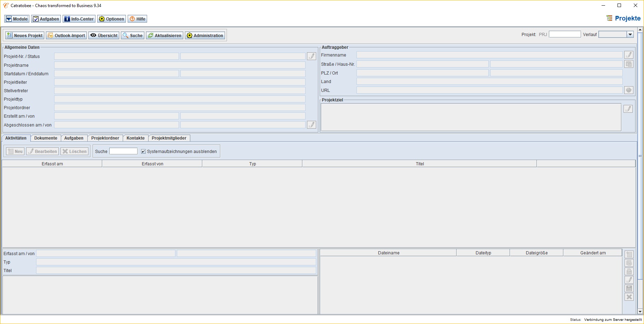Click the globe icon beside URL field
The width and height of the screenshot is (644, 324).
coord(628,90)
